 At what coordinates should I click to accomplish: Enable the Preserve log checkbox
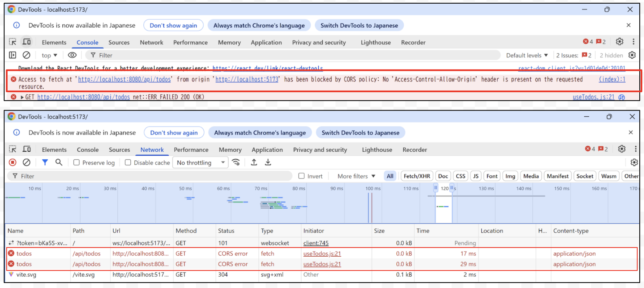77,163
